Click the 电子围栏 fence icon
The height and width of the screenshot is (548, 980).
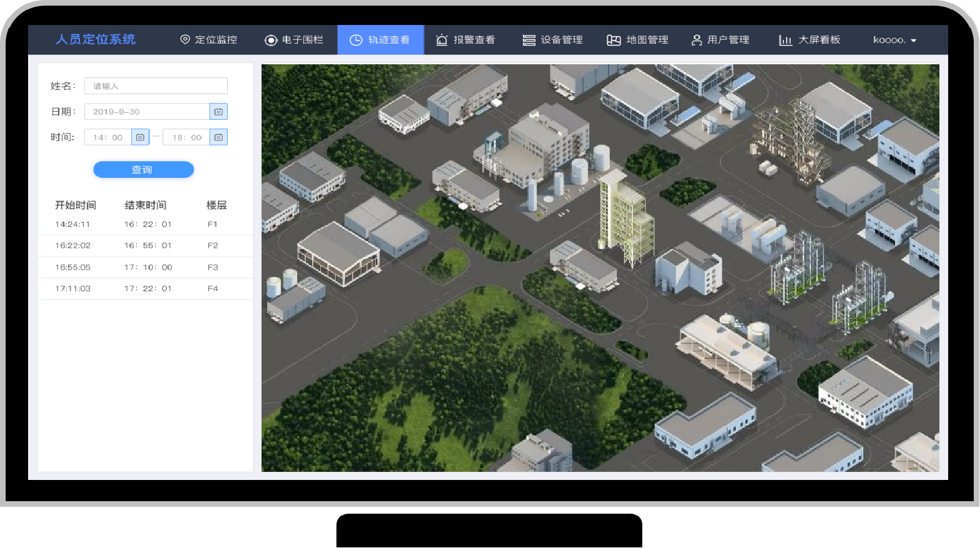click(x=271, y=40)
